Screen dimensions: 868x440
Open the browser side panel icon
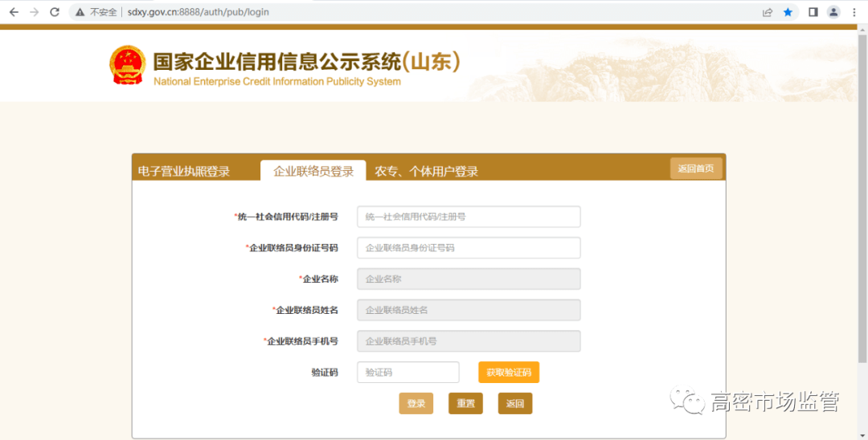(813, 12)
